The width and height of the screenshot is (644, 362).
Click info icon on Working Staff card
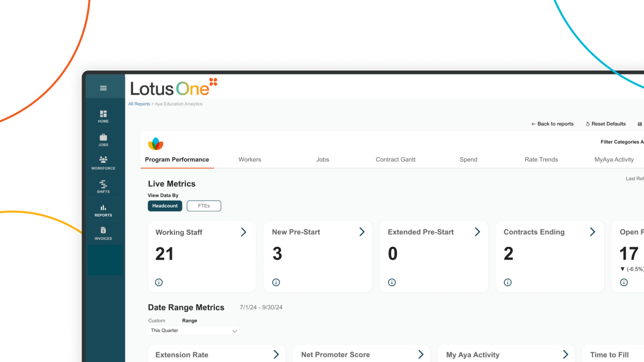click(x=159, y=282)
